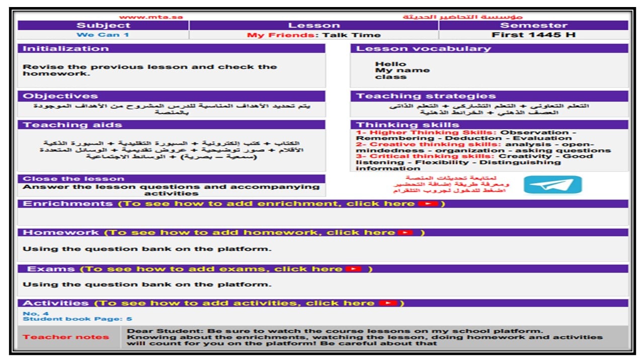The height and width of the screenshot is (362, 644).
Task: Select the Thinking skills header
Action: click(490, 125)
